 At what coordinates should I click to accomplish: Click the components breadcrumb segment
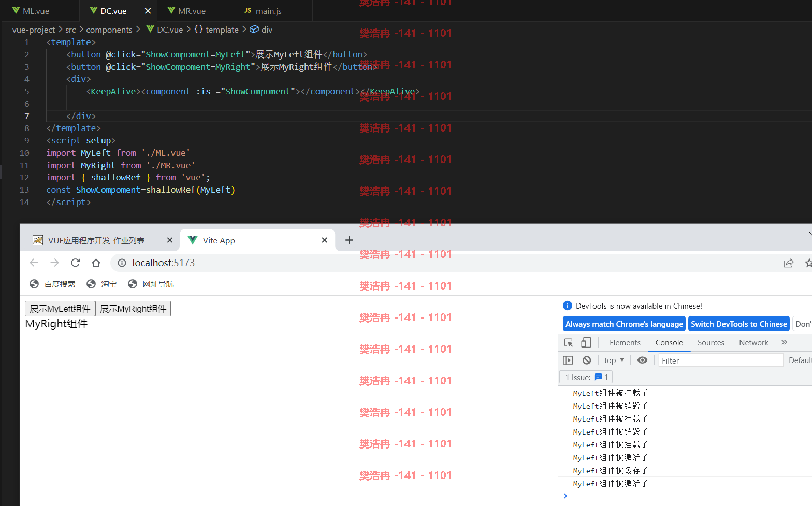tap(109, 30)
